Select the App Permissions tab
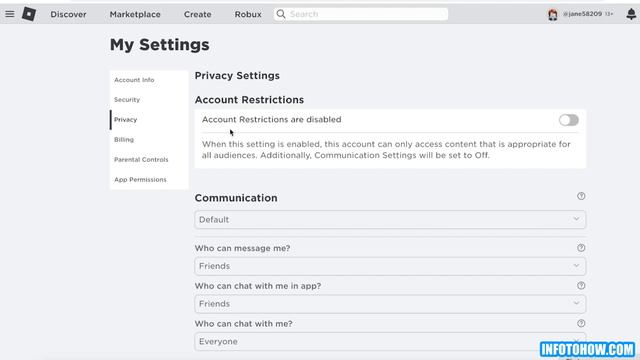This screenshot has height=360, width=640. point(149,180)
